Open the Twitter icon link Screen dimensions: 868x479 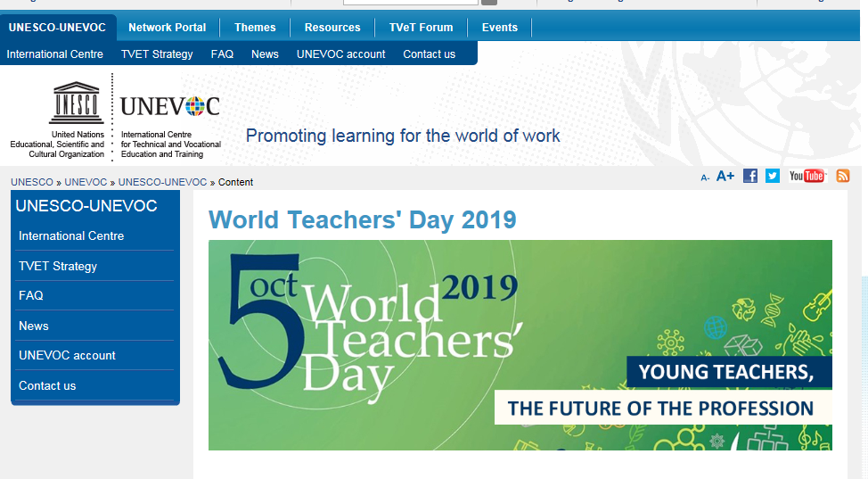click(x=772, y=176)
